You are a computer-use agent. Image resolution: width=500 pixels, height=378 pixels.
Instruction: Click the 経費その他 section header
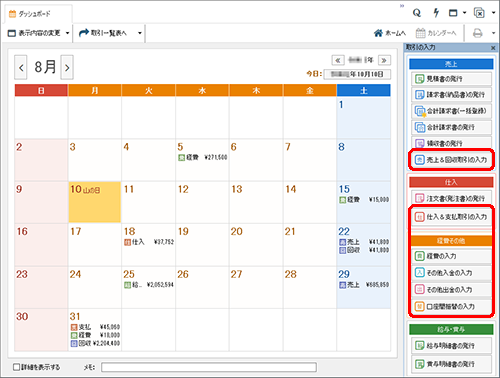click(451, 241)
